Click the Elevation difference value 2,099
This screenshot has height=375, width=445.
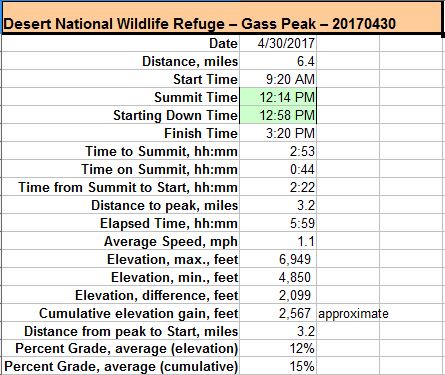(278, 295)
